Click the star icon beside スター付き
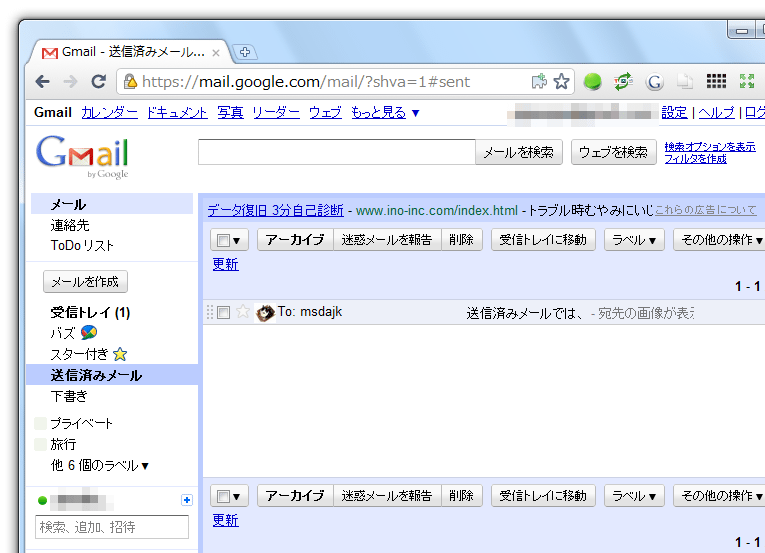This screenshot has height=553, width=765. click(x=120, y=354)
